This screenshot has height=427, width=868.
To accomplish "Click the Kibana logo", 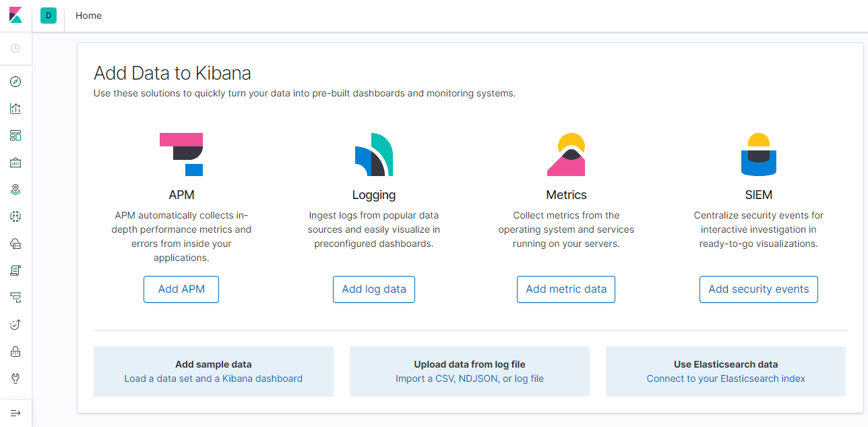I will [x=15, y=15].
